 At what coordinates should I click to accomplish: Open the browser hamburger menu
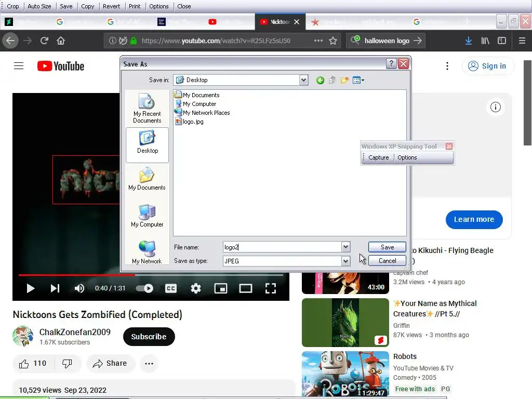coord(522,41)
